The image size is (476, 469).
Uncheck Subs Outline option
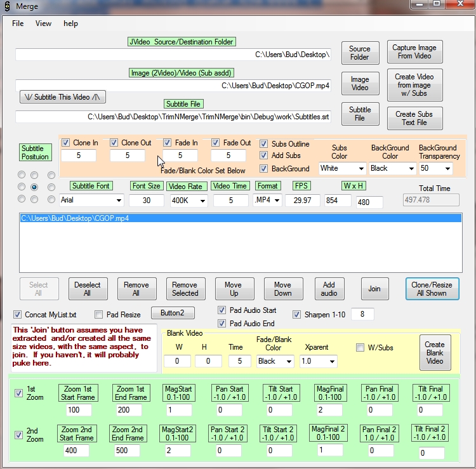[x=264, y=143]
